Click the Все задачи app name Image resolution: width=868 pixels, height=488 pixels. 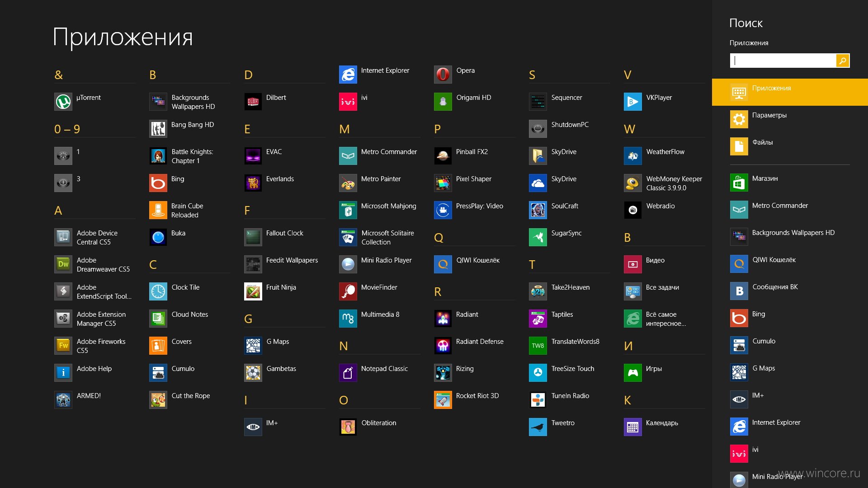(x=662, y=287)
